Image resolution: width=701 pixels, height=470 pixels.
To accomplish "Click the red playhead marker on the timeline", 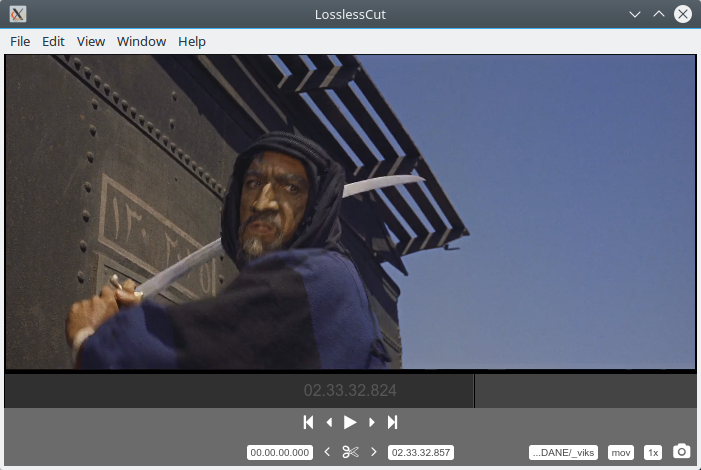I will tap(474, 391).
